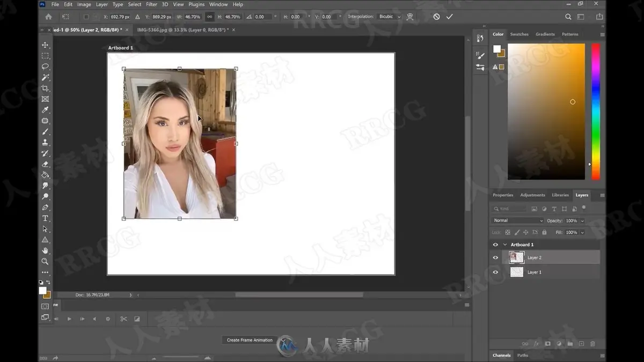Open the Layers panel menu icon
This screenshot has height=362, width=644.
pyautogui.click(x=602, y=195)
